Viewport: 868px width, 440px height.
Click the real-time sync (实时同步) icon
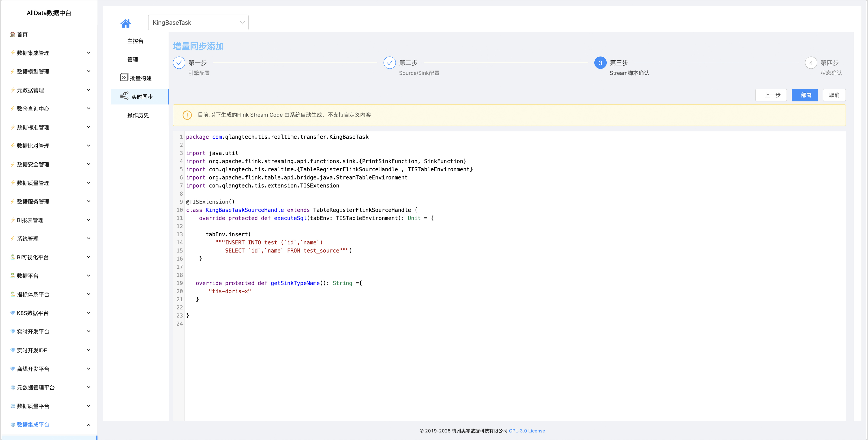pyautogui.click(x=124, y=96)
